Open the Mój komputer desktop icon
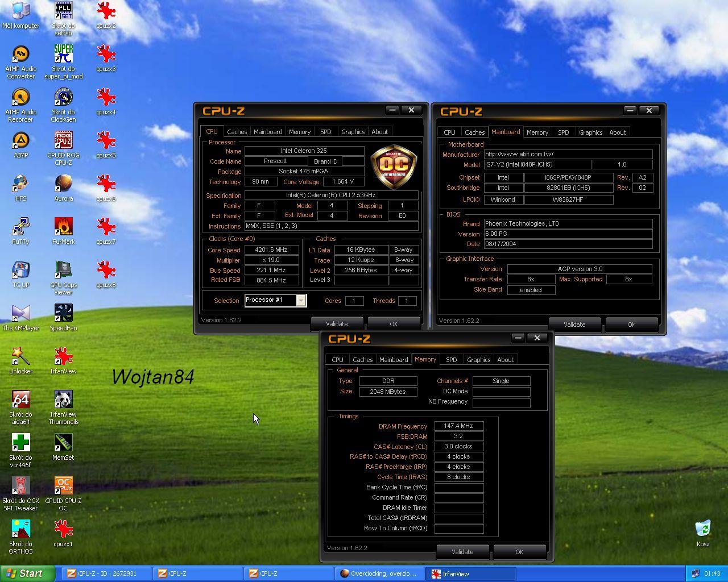The image size is (728, 582). 20,15
